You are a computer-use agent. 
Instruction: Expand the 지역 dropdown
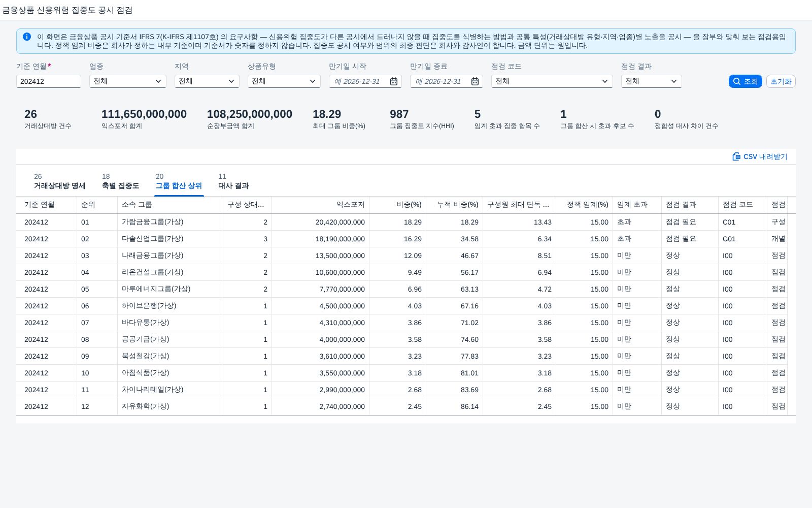[x=207, y=81]
